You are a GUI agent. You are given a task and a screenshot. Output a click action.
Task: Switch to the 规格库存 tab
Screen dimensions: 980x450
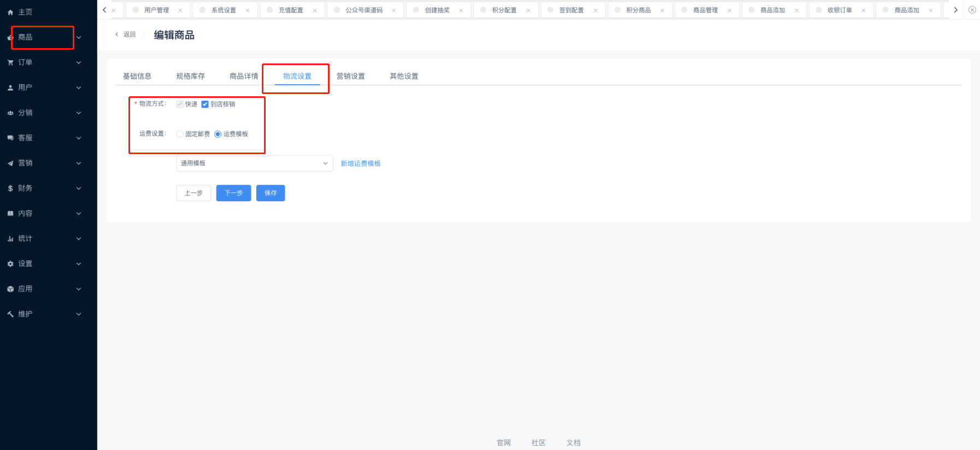tap(190, 77)
